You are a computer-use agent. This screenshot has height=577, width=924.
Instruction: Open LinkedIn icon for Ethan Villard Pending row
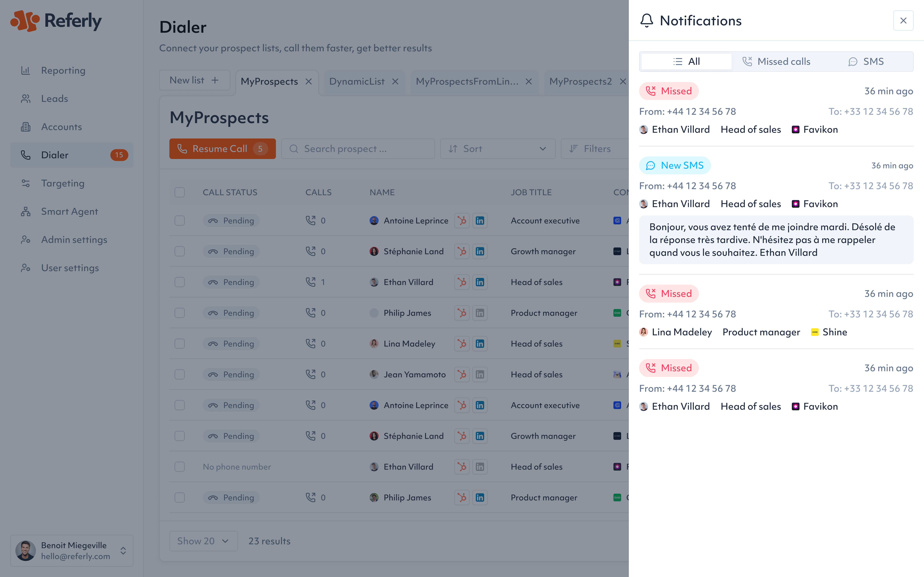[480, 282]
